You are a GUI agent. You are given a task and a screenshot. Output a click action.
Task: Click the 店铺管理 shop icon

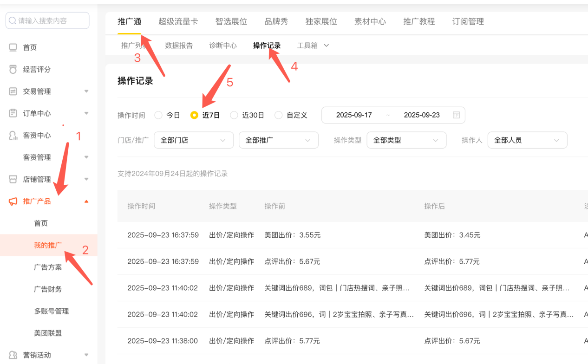coord(13,179)
